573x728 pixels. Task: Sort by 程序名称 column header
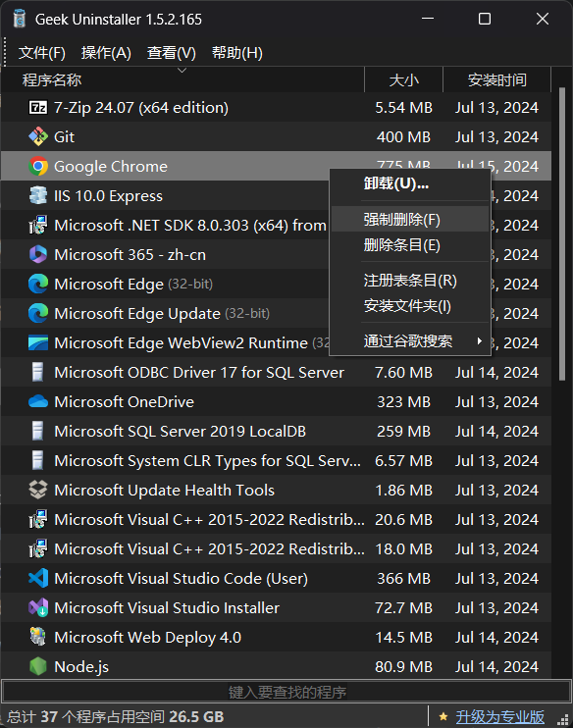coord(182,79)
